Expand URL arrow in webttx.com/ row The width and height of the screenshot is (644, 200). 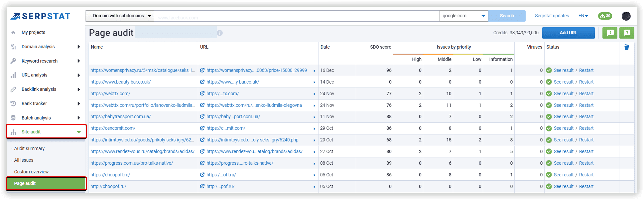tap(314, 94)
